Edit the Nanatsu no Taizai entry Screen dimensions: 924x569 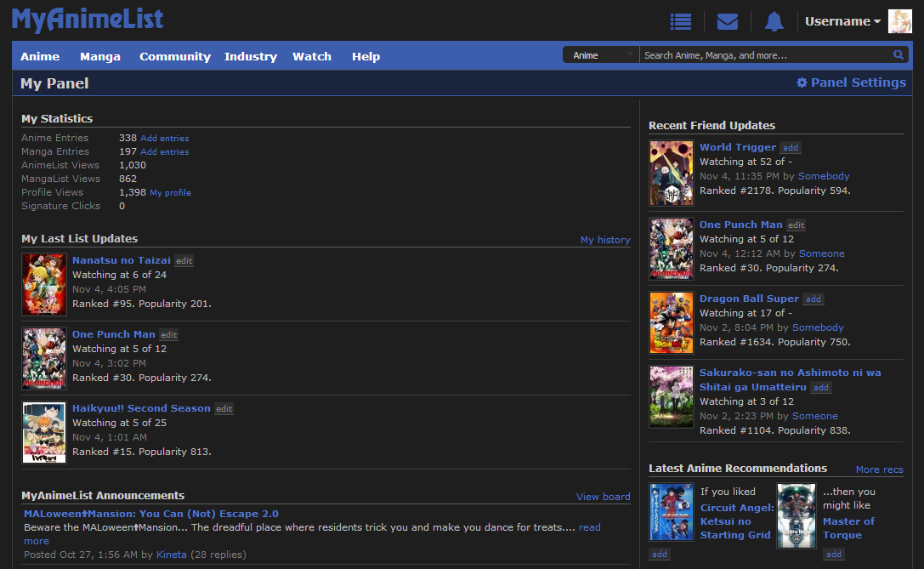pyautogui.click(x=184, y=260)
